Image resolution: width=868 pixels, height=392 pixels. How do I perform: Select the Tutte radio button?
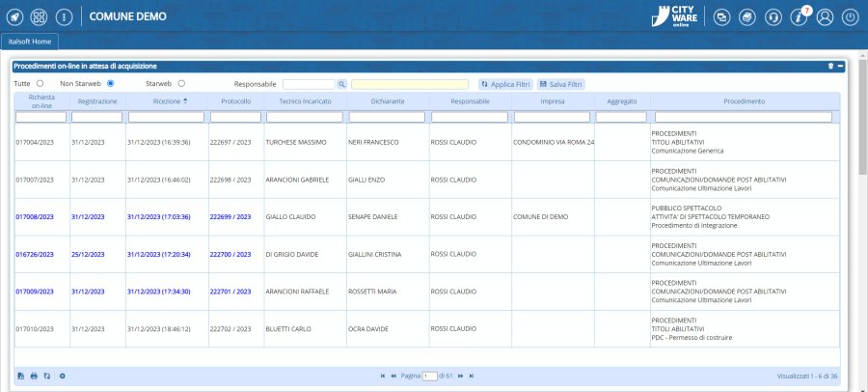[41, 84]
